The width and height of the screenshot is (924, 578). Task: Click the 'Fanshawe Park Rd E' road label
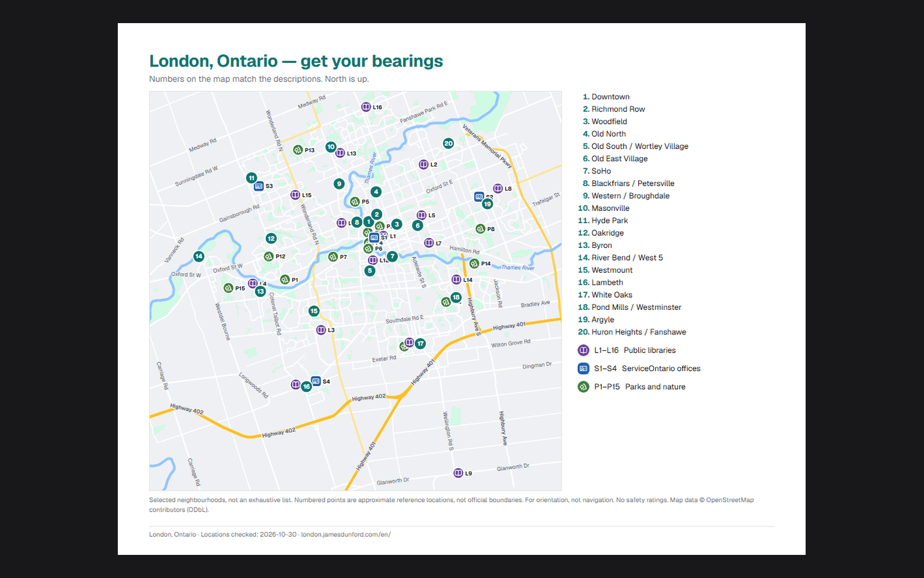click(x=424, y=112)
